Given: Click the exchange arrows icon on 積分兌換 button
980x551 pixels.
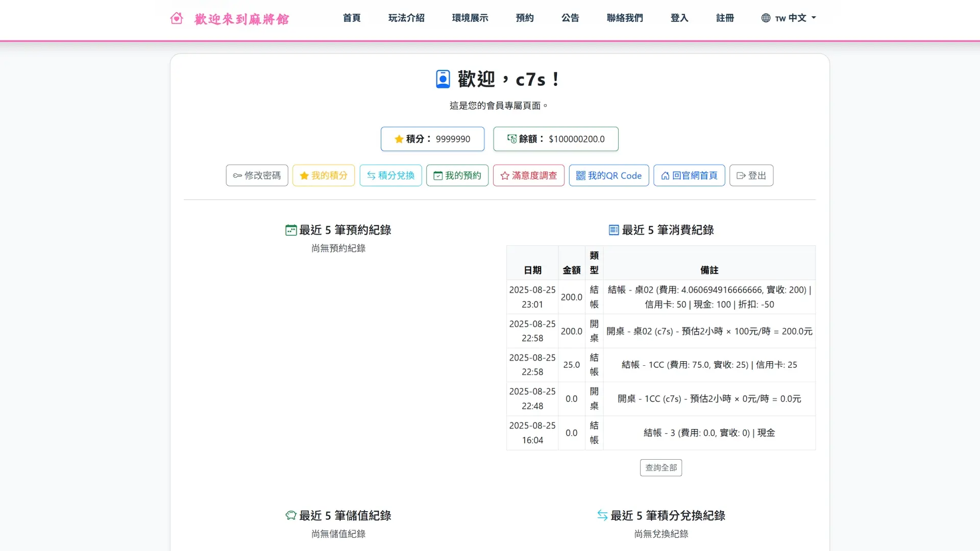Looking at the screenshot, I should pyautogui.click(x=371, y=176).
